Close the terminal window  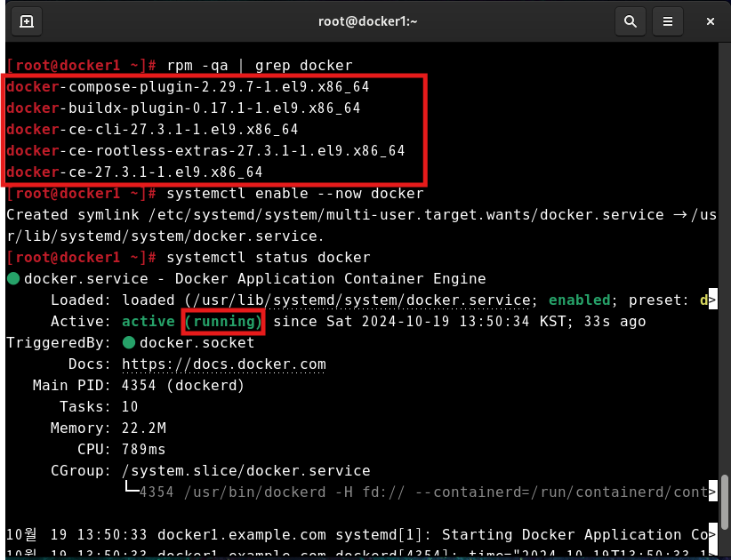point(710,21)
